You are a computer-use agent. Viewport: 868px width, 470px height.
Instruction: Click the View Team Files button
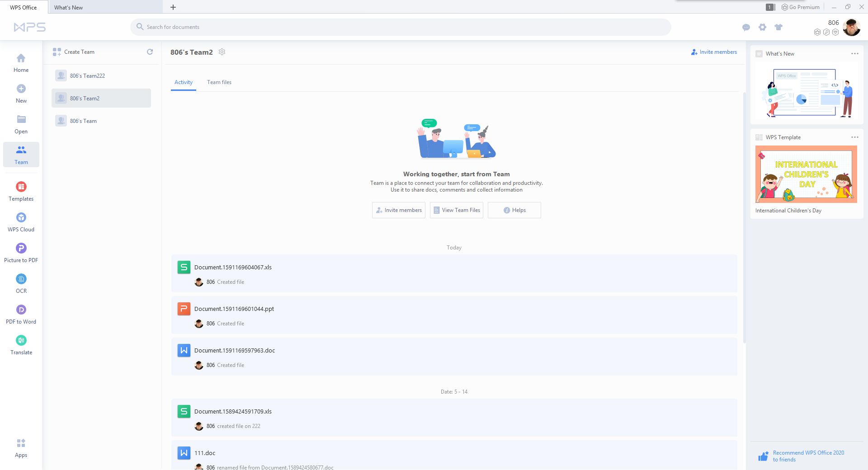click(456, 210)
